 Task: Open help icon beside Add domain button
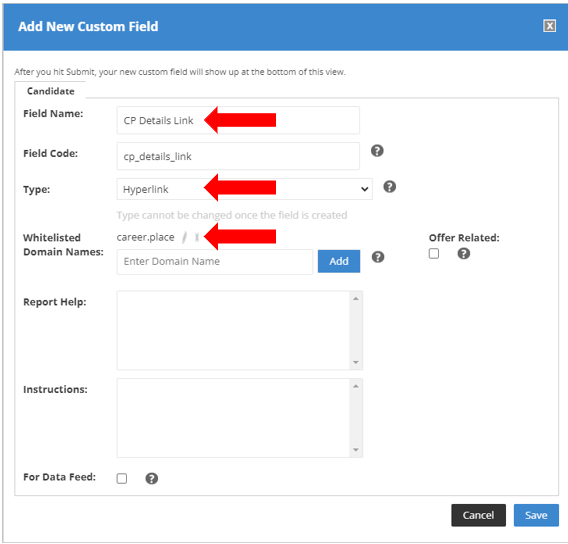point(378,257)
